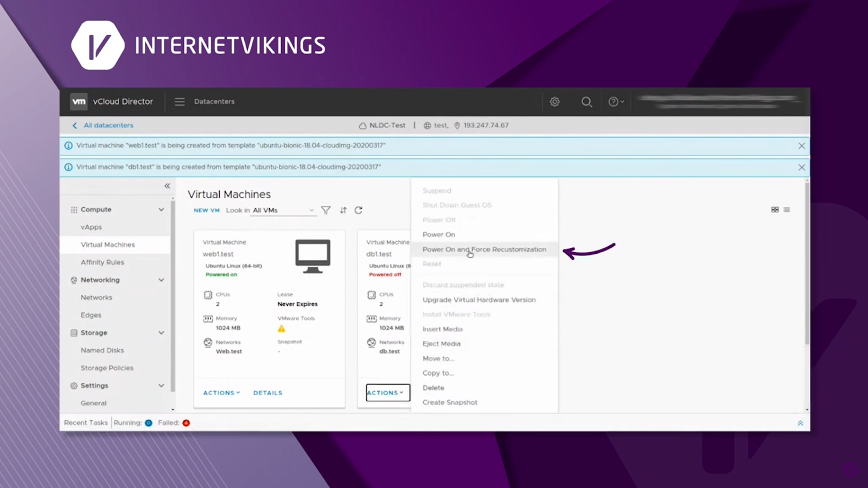Choose Copy to... from the menu
868x488 pixels.
(x=438, y=373)
